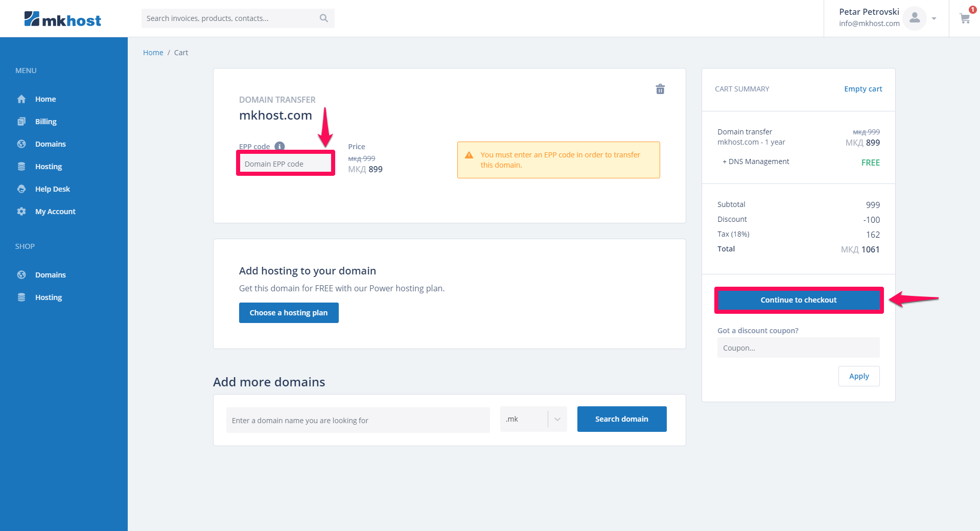This screenshot has width=980, height=531.
Task: Click the CART SUMMARY heading
Action: [x=742, y=89]
